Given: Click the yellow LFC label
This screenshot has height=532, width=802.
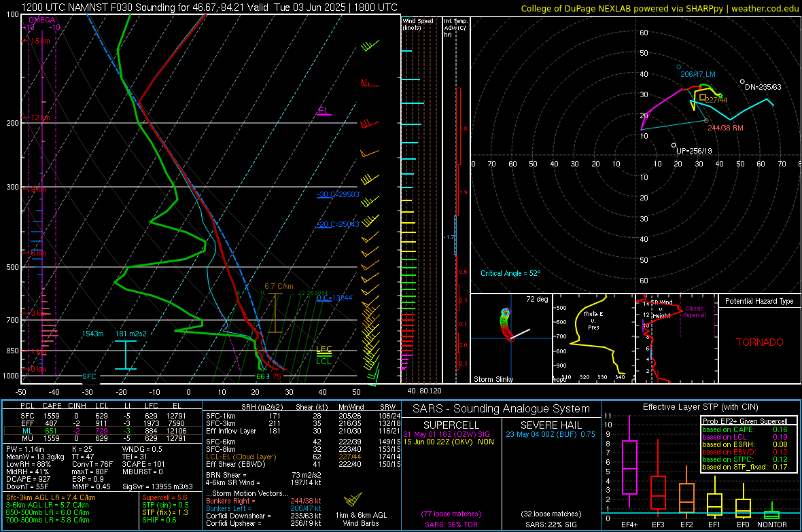Looking at the screenshot, I should [x=324, y=349].
